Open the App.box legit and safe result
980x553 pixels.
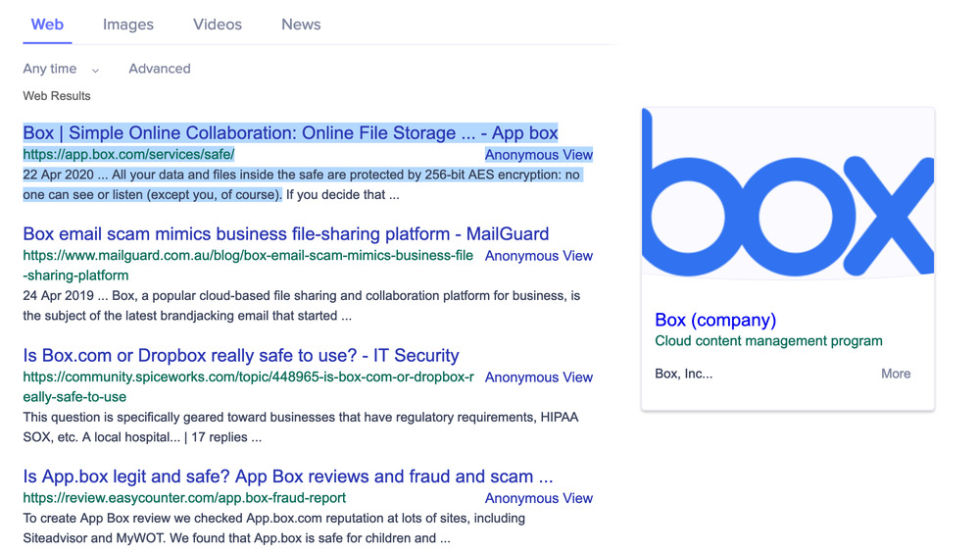tap(288, 478)
